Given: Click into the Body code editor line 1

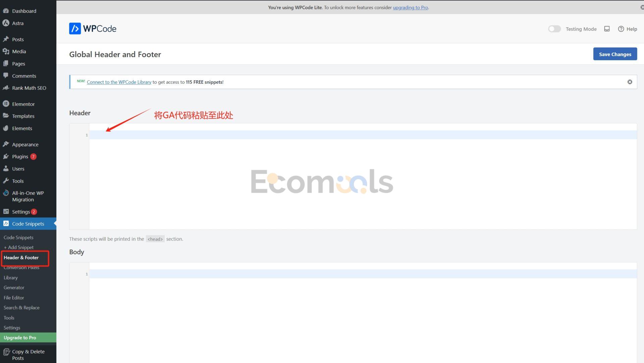Looking at the screenshot, I should tap(363, 274).
